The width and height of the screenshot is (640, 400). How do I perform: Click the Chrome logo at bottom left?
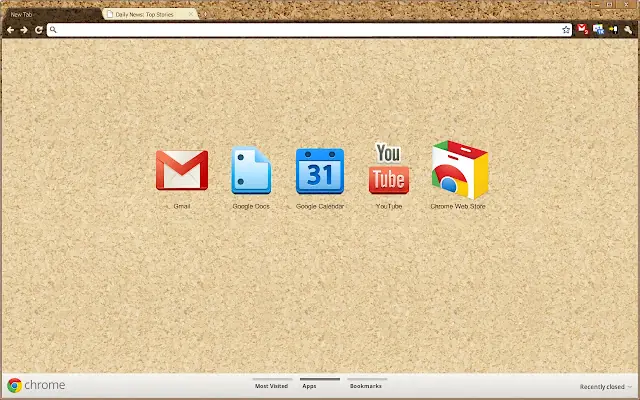click(14, 385)
